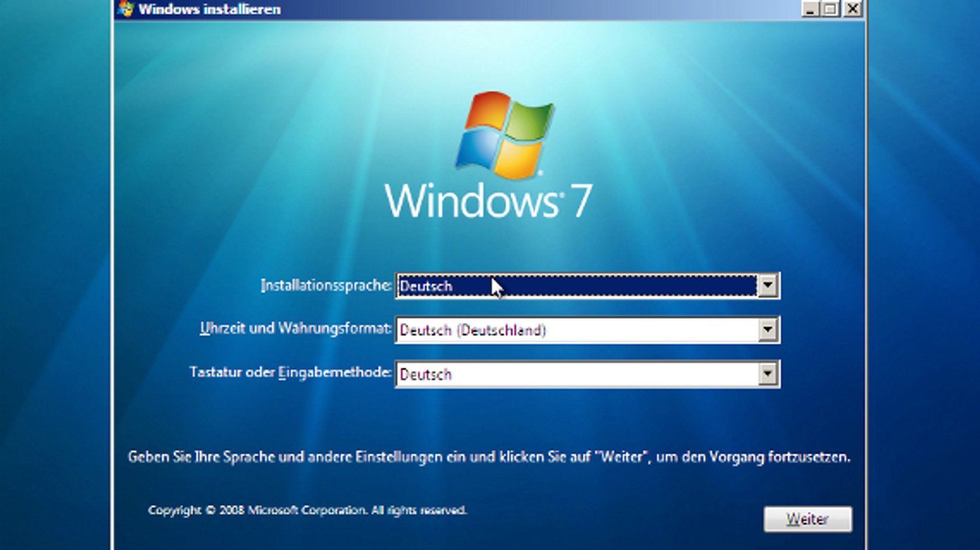Click the large numeral 7 beside Windows
The height and width of the screenshot is (550, 980).
click(580, 202)
